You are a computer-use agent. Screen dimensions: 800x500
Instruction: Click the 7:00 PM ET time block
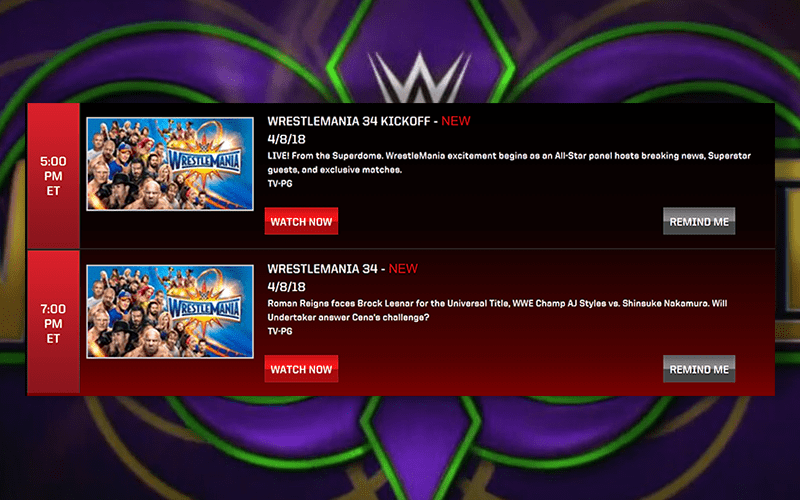[53, 323]
